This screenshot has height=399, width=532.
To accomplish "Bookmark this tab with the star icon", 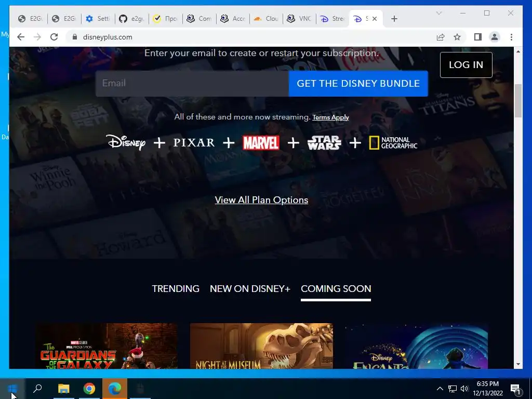I will point(457,37).
